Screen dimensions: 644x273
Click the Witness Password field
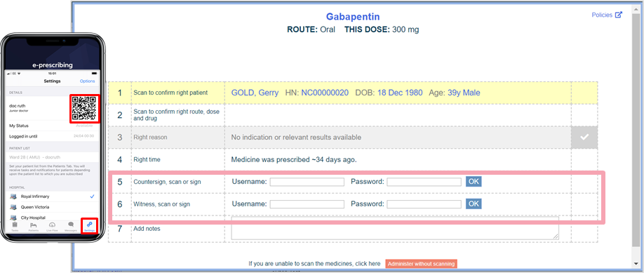point(424,204)
